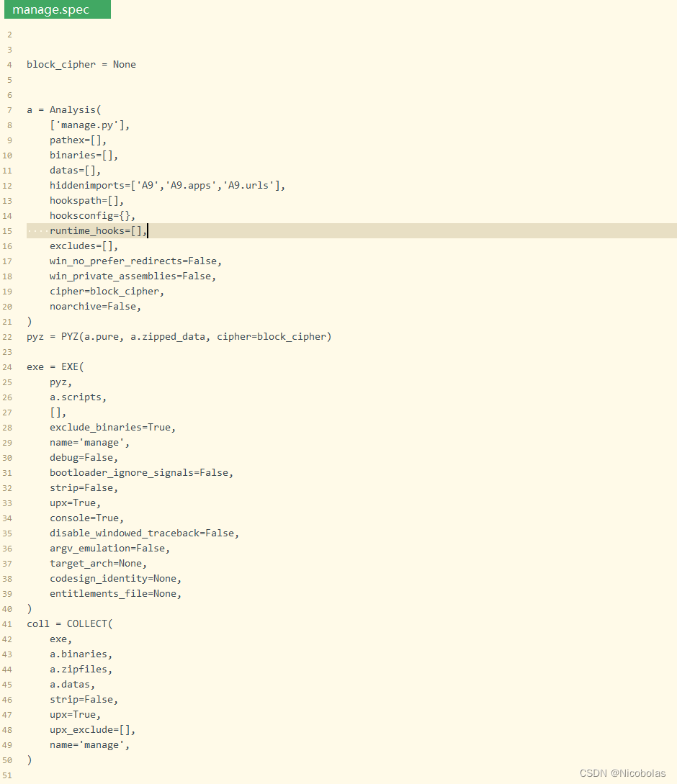Screen dimensions: 677x784
Task: Click the line "noarchive=False,"
Action: (x=95, y=307)
